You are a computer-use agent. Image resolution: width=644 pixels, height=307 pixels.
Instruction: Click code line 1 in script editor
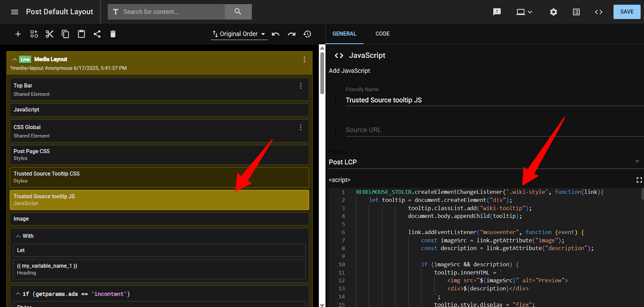point(479,192)
